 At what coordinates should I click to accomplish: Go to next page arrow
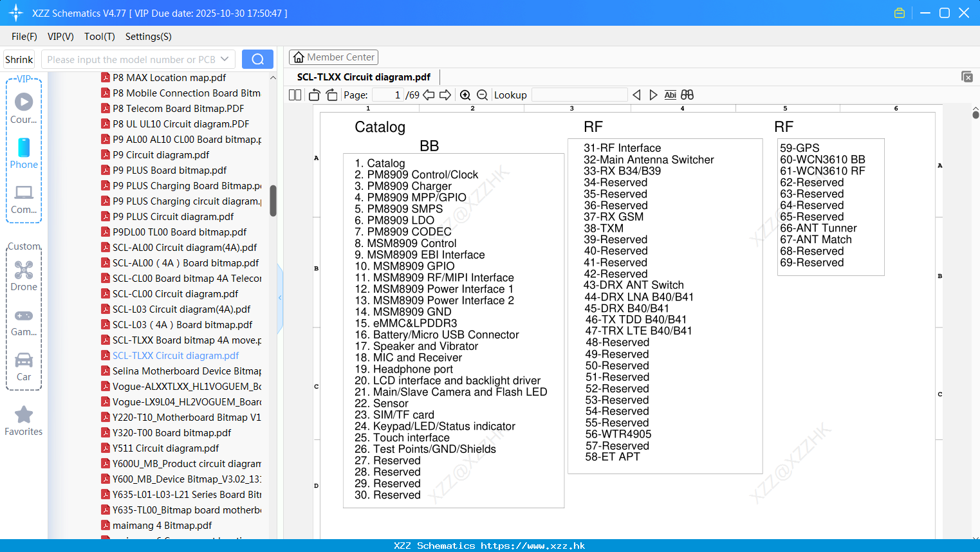click(x=445, y=95)
